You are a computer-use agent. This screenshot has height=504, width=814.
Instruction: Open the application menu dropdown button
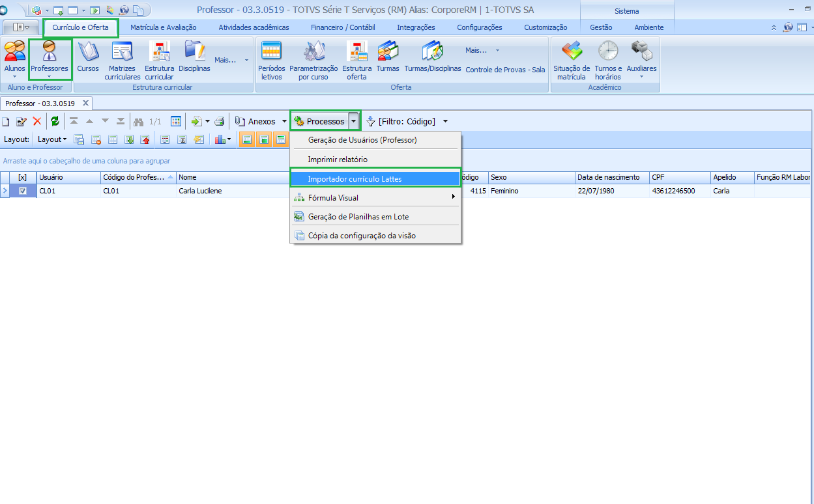coord(21,27)
